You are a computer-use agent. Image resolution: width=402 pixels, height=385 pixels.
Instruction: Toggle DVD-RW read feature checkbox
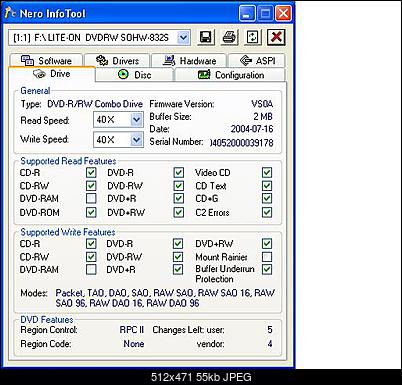(179, 186)
